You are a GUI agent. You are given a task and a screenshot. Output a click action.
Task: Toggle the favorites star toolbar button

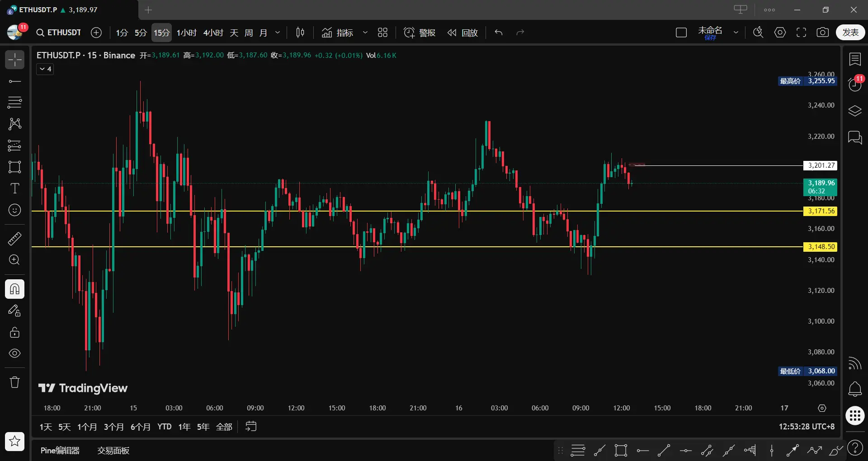coord(14,441)
